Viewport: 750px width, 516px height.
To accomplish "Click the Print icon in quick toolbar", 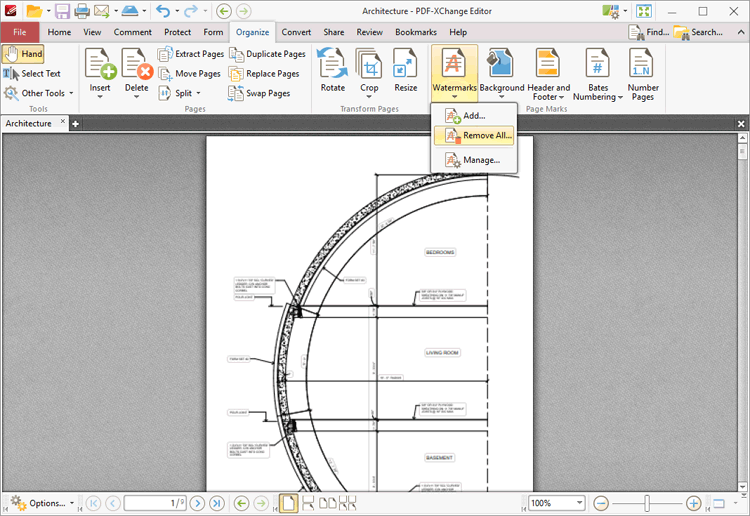I will click(82, 11).
